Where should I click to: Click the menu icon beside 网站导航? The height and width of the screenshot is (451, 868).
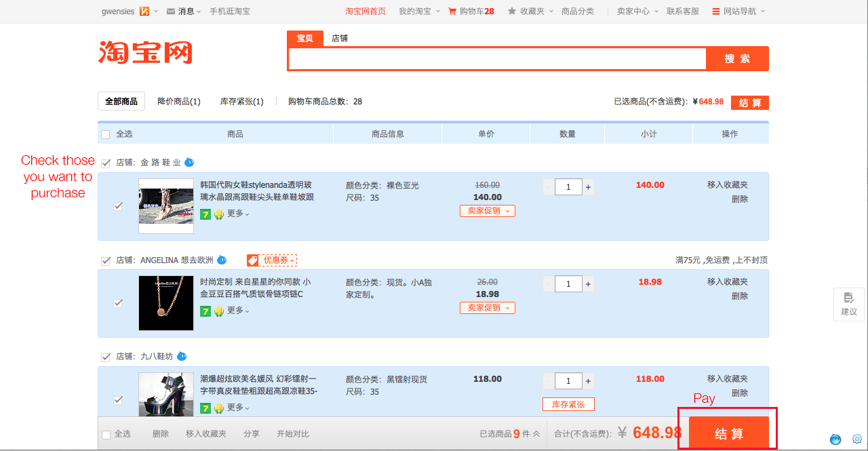click(x=716, y=12)
